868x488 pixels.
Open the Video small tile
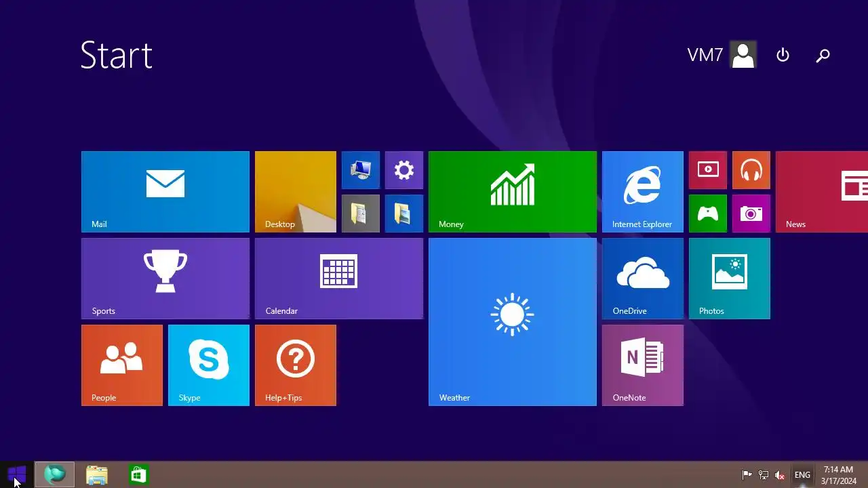point(708,170)
